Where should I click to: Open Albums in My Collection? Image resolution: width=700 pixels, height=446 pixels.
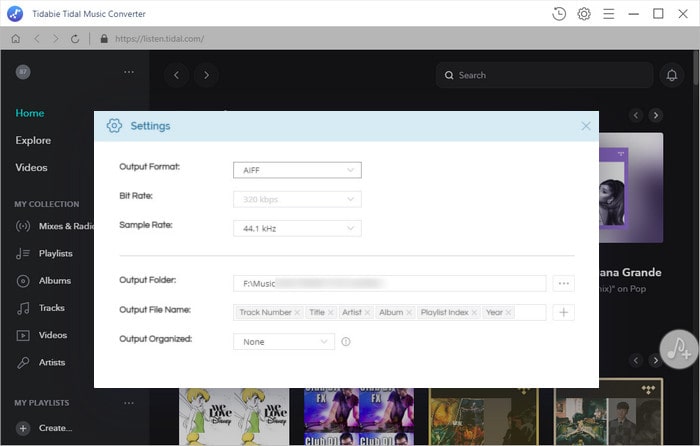(43, 281)
